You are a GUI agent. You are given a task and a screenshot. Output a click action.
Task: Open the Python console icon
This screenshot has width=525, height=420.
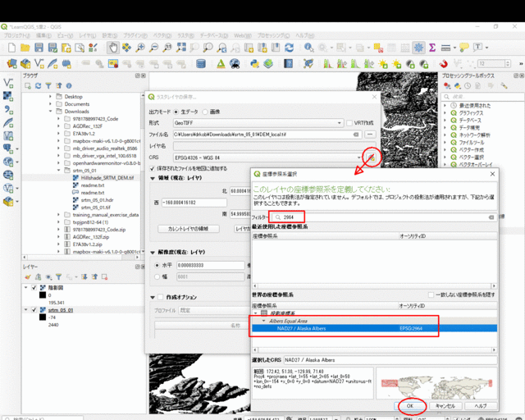tap(254, 64)
